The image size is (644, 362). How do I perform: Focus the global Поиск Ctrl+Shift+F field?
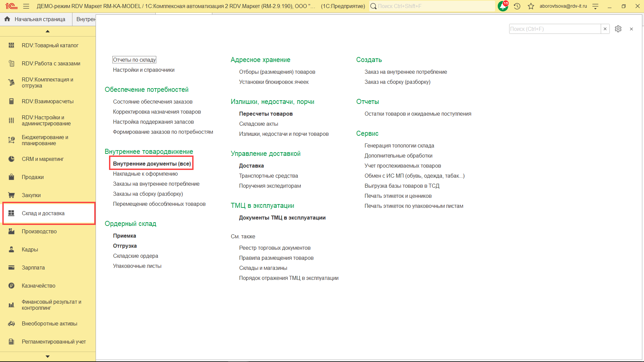[x=433, y=6]
